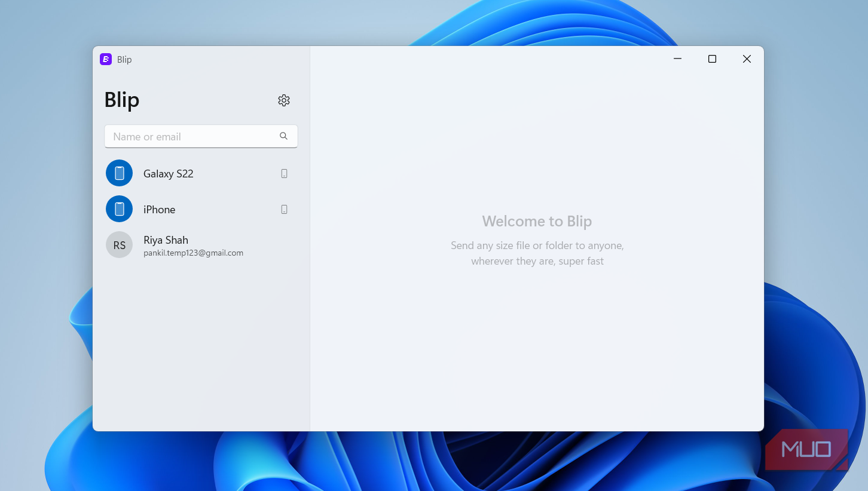Click the Galaxy S22 blue phone avatar
This screenshot has height=491, width=868.
(x=119, y=173)
